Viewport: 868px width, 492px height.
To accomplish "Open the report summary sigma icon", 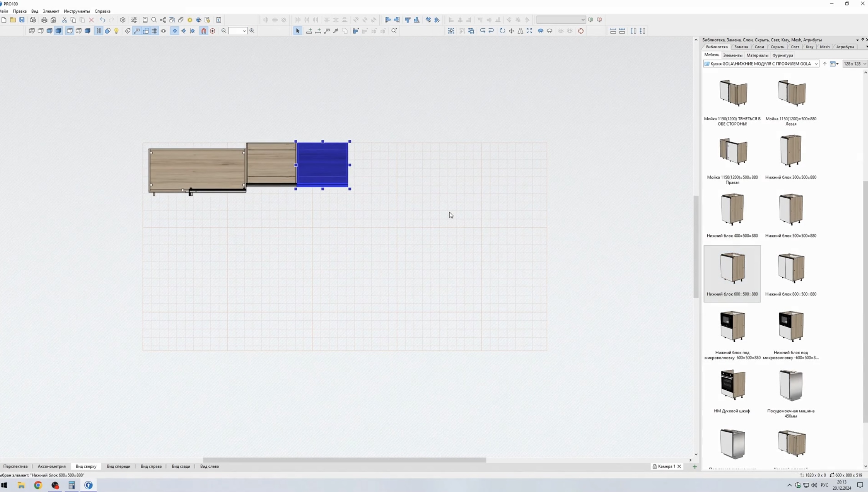I will point(219,20).
